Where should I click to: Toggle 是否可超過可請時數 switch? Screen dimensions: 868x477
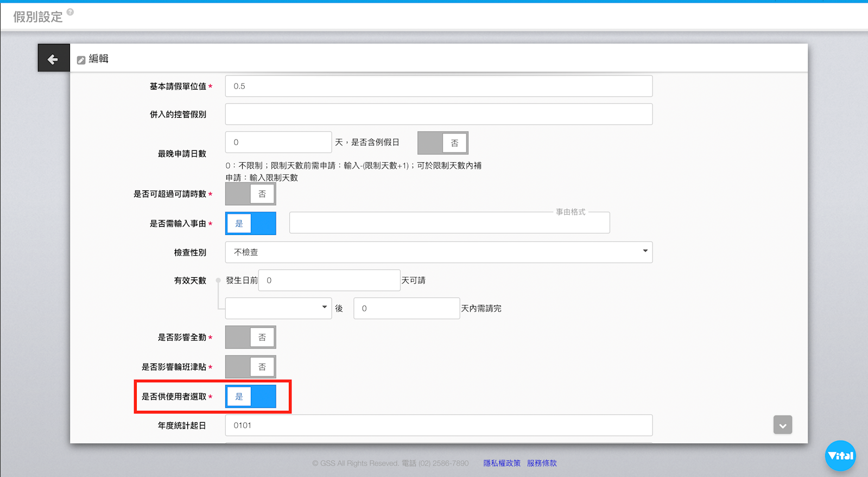250,194
